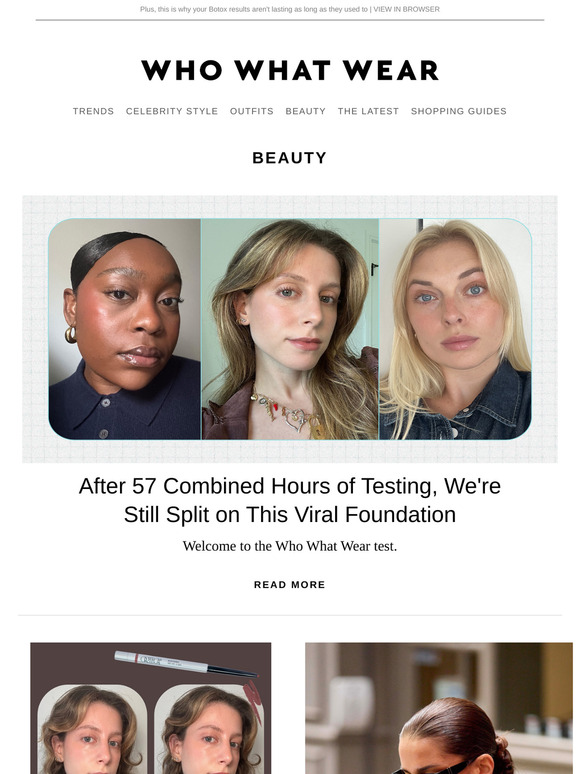Click the Read More button
Viewport: 580px width, 774px height.
pyautogui.click(x=290, y=584)
